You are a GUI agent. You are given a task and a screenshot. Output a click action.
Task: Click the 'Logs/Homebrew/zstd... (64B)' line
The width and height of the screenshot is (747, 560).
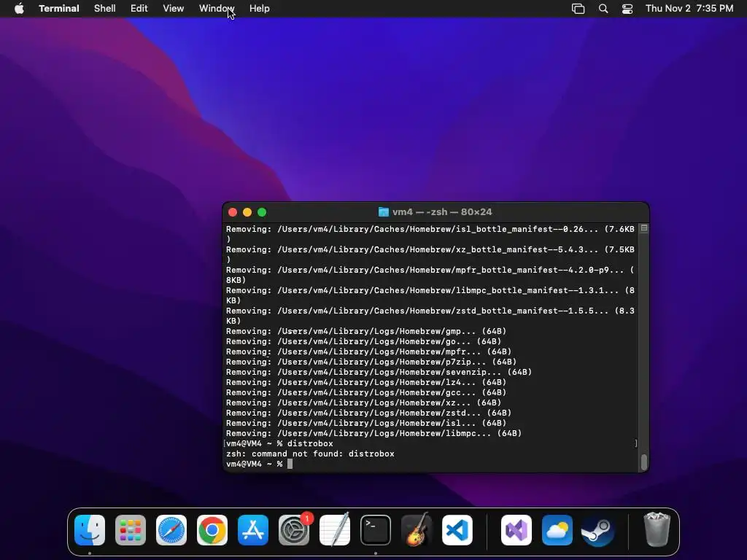(368, 413)
